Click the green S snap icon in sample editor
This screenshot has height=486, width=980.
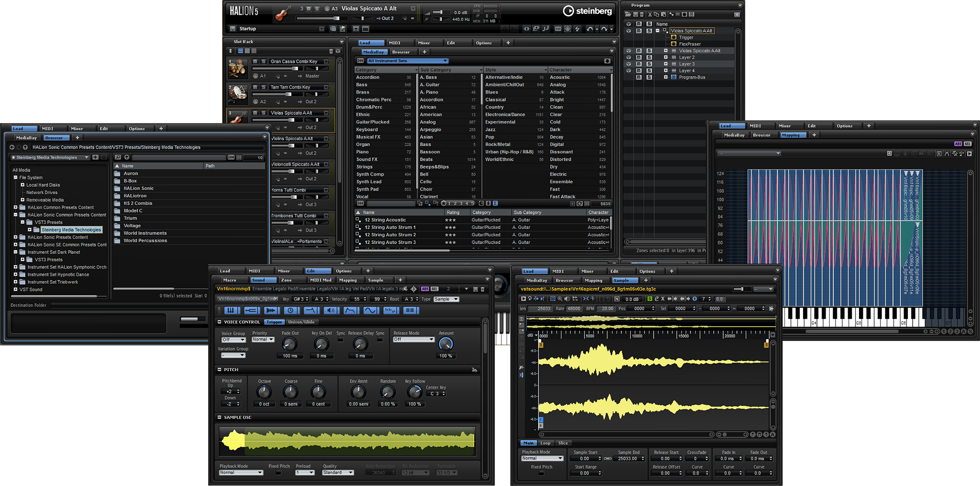coord(650,299)
